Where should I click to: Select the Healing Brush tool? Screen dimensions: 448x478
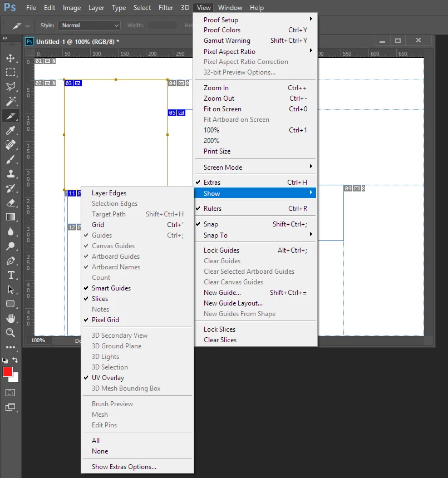(x=11, y=145)
